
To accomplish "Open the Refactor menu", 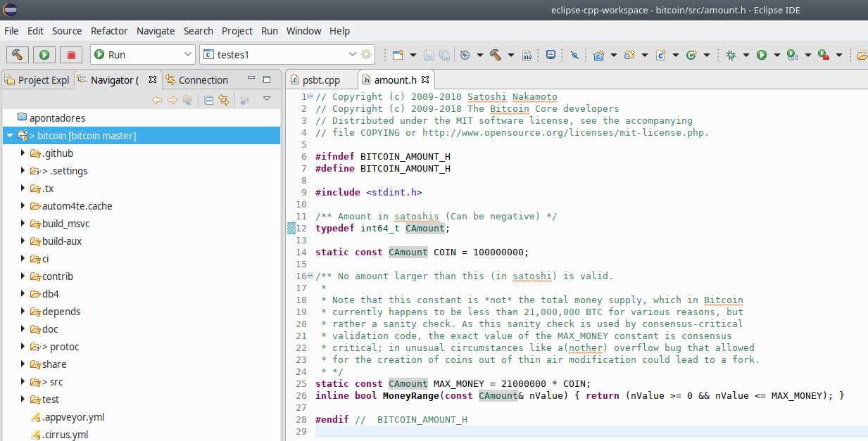I will click(x=109, y=31).
